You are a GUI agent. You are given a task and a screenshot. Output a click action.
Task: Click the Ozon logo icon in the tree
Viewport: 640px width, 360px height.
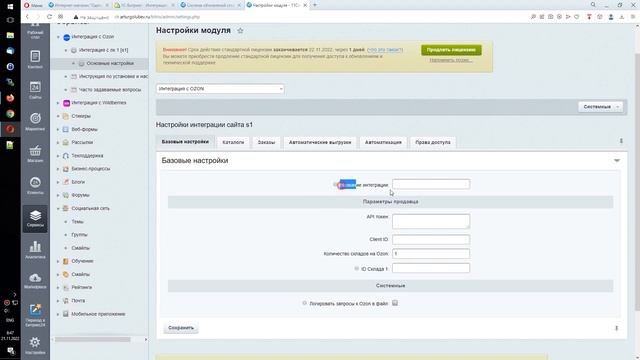tap(67, 37)
